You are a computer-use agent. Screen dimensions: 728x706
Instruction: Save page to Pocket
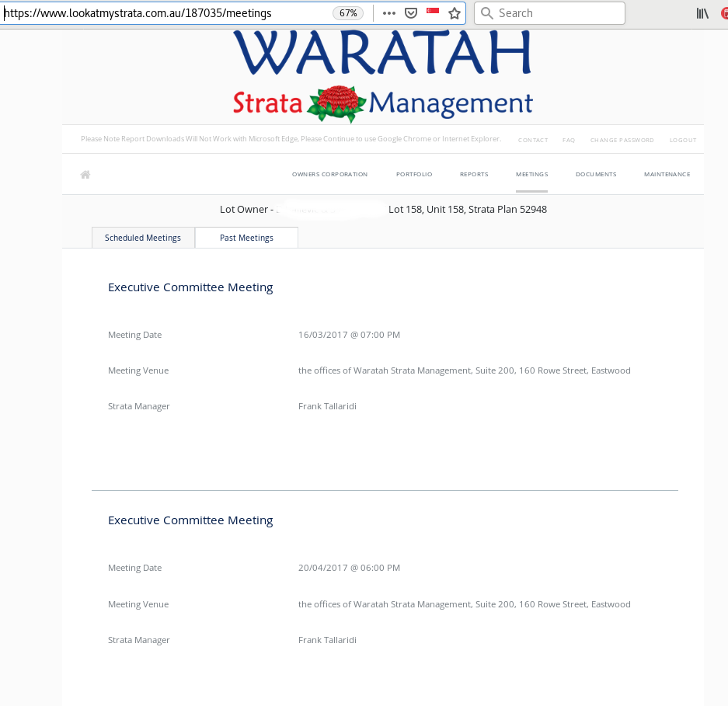[x=411, y=13]
